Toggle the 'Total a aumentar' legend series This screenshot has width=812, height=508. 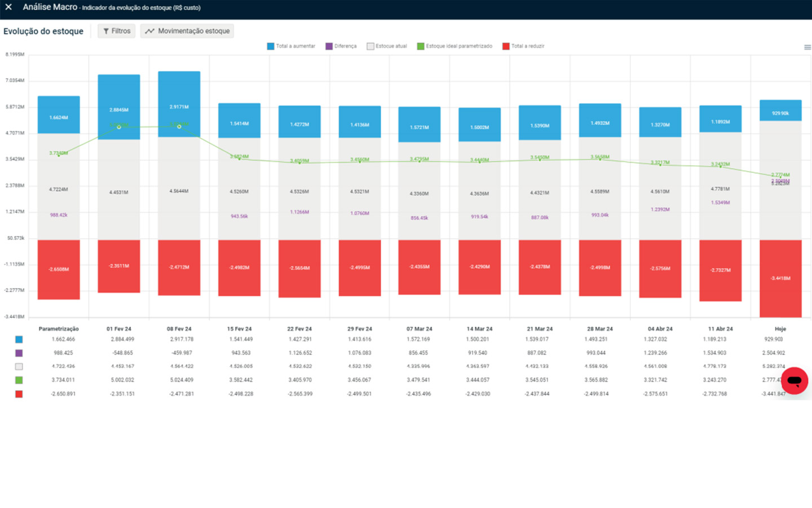click(x=291, y=46)
